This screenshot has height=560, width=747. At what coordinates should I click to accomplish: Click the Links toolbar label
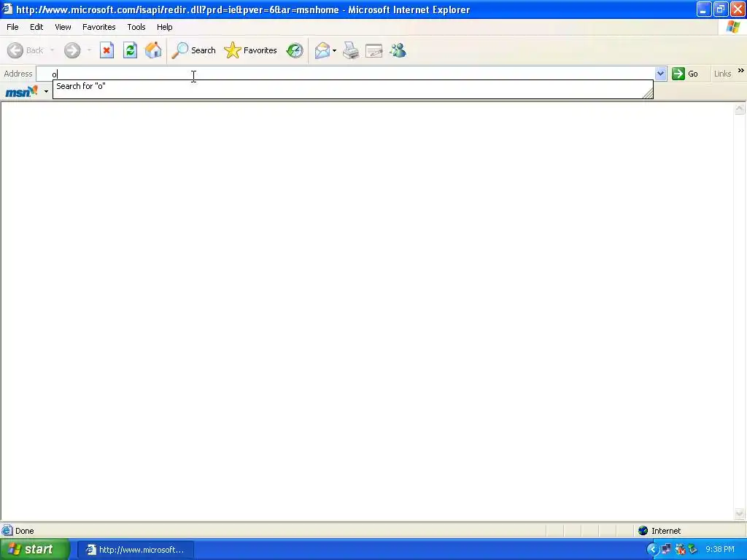click(722, 74)
